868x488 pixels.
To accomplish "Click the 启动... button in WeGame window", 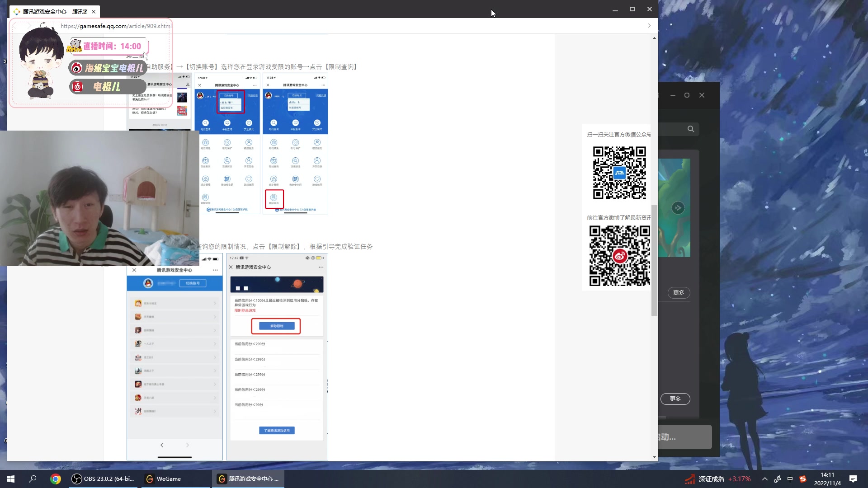I will click(685, 437).
